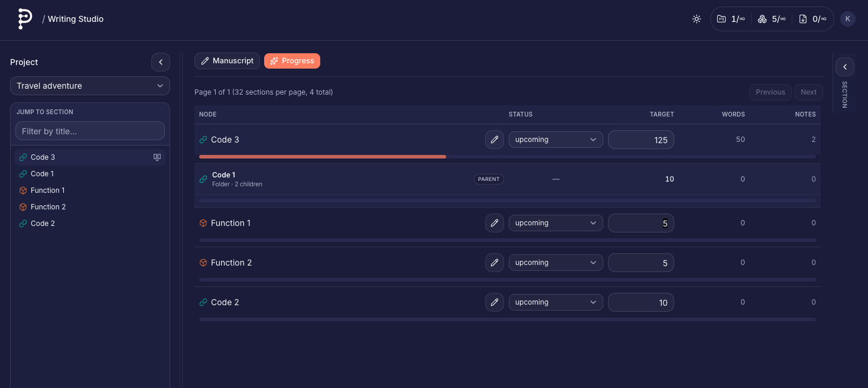The height and width of the screenshot is (388, 868).
Task: Open the user avatar K menu
Action: (x=847, y=19)
